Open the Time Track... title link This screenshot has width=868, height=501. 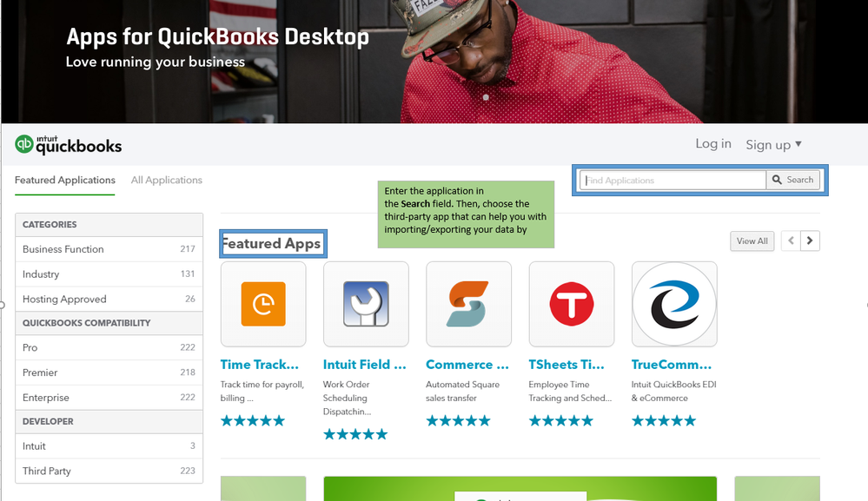coord(260,365)
